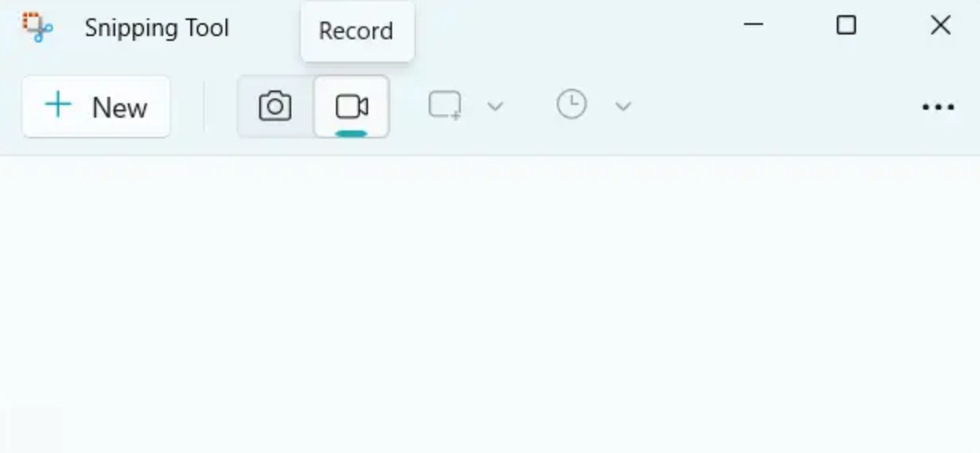Start a New capture
980x453 pixels.
[96, 106]
